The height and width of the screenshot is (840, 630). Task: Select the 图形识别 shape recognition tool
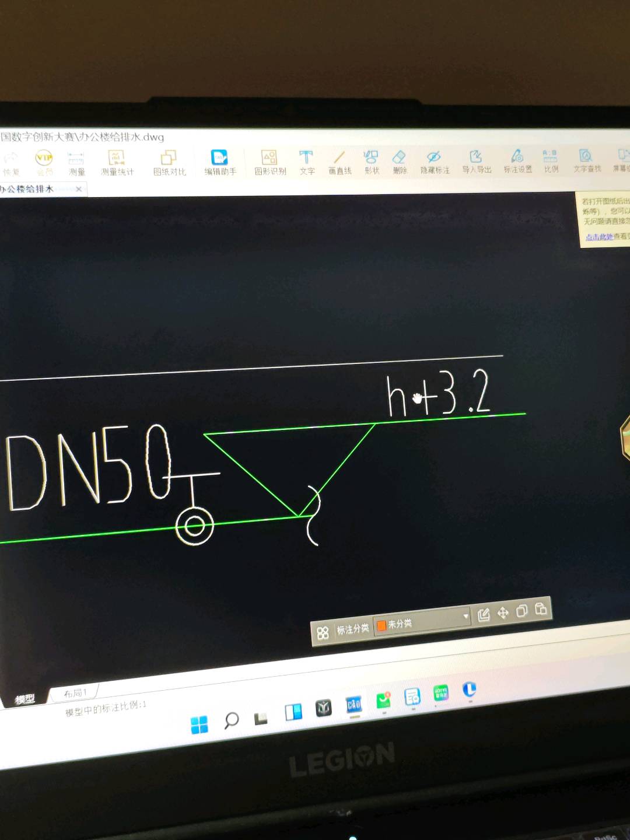270,162
